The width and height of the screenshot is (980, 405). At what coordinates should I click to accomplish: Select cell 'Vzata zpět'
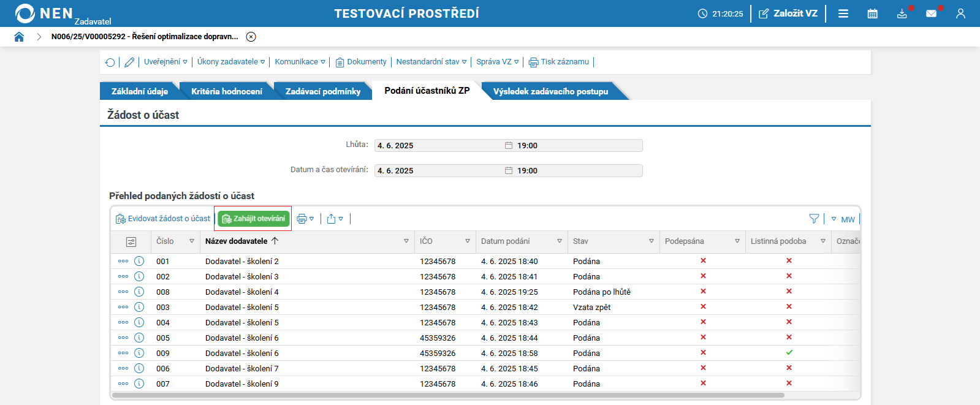(592, 308)
